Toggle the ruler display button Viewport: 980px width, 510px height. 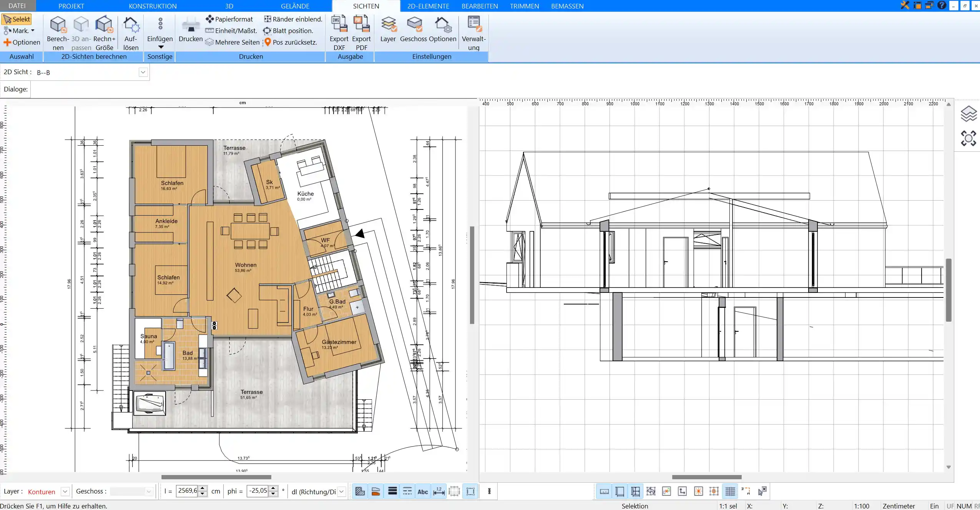coord(604,491)
